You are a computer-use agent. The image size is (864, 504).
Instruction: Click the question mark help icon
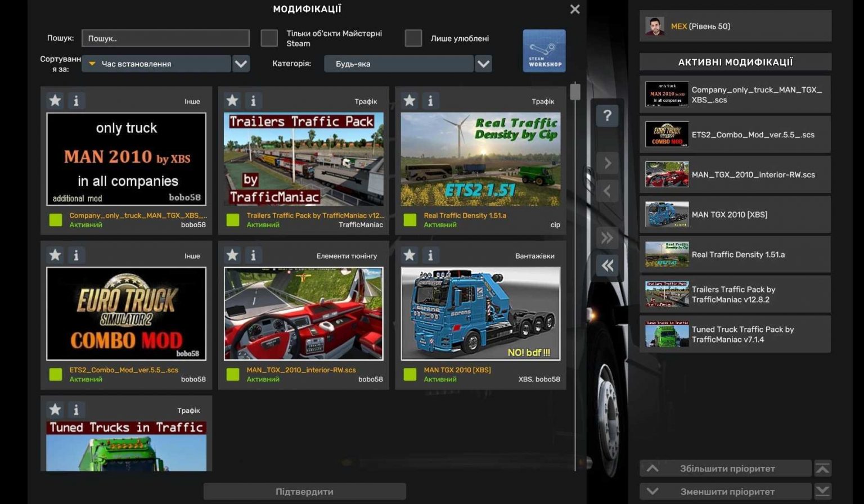[607, 116]
